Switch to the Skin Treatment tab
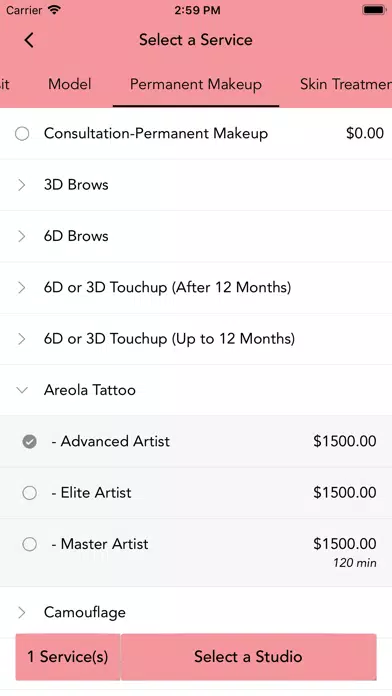This screenshot has width=392, height=696. point(346,84)
